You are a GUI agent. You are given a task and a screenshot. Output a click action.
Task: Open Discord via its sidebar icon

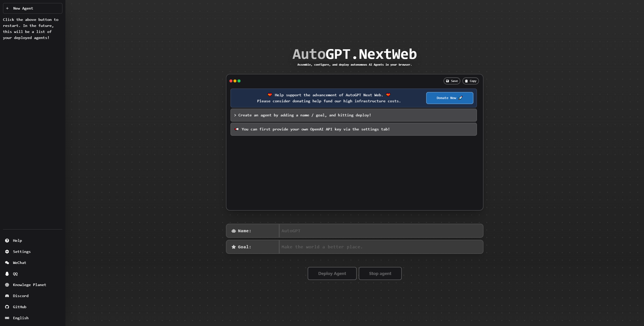coord(7,296)
